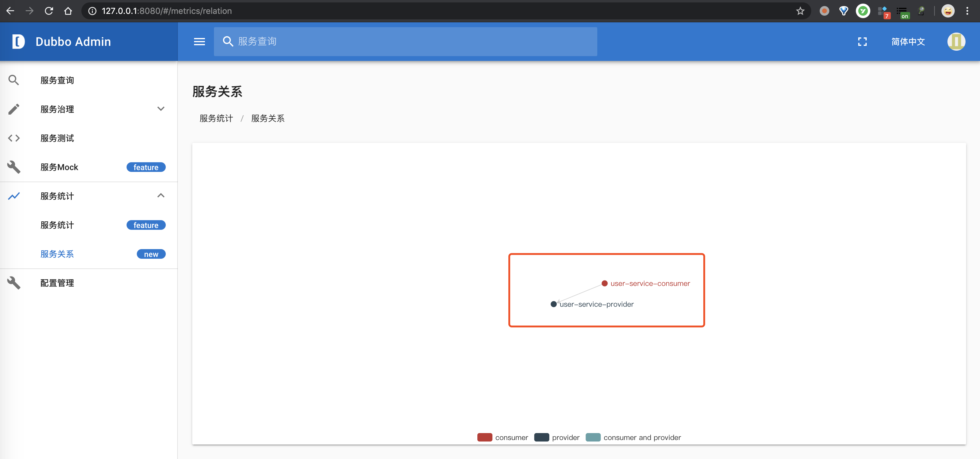Reload the page using browser refresh icon
The height and width of the screenshot is (459, 980).
[49, 11]
